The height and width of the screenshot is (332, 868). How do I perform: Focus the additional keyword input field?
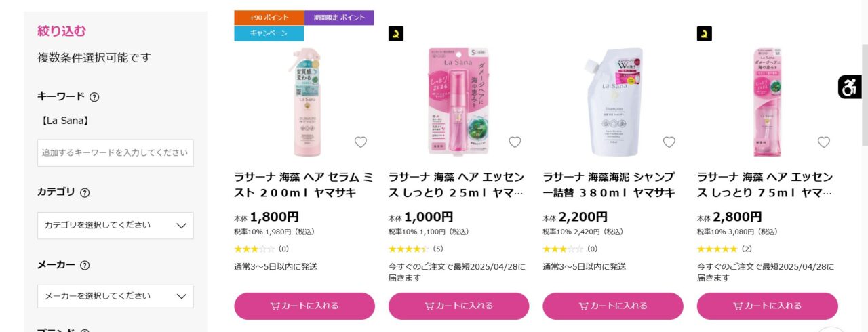click(115, 153)
